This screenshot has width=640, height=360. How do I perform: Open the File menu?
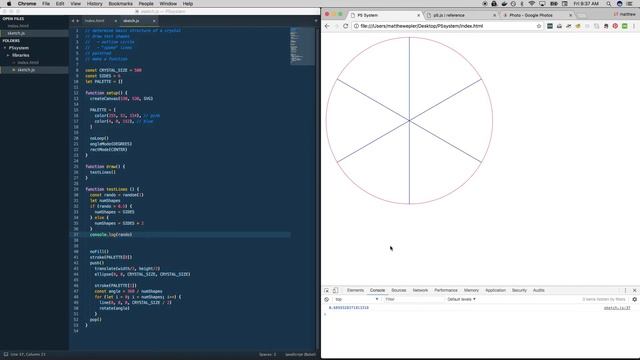[46, 4]
